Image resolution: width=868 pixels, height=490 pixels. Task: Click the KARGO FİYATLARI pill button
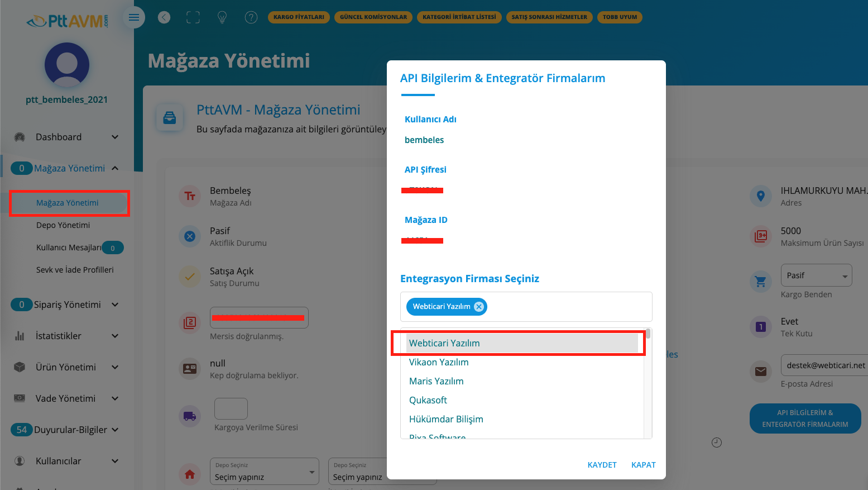click(x=299, y=17)
